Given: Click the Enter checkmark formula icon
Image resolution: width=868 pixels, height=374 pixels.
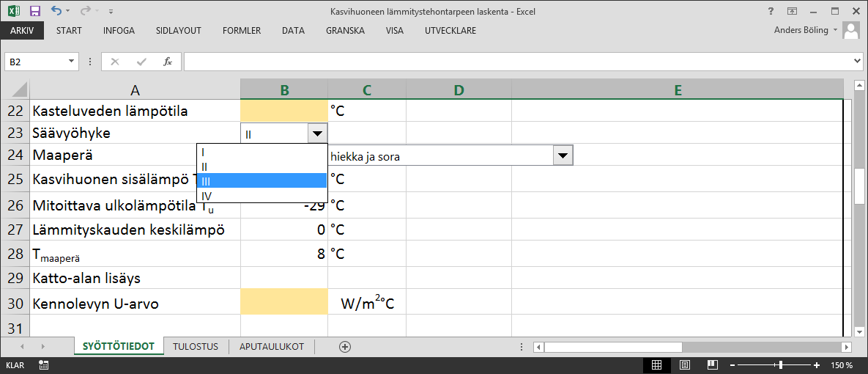Looking at the screenshot, I should pyautogui.click(x=141, y=62).
